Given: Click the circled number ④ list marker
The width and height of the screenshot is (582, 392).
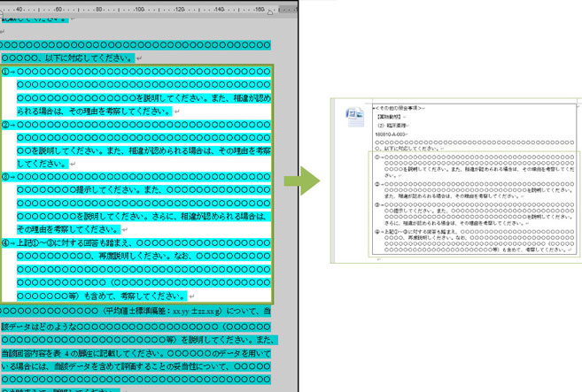Looking at the screenshot, I should (5, 242).
